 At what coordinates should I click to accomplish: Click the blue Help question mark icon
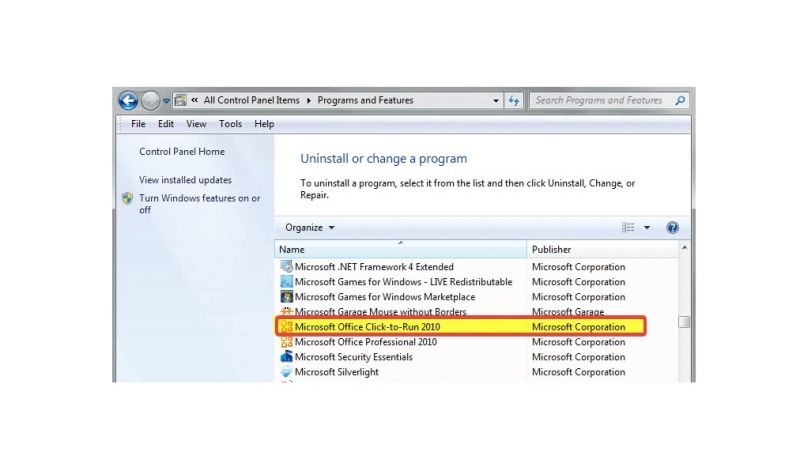point(672,228)
